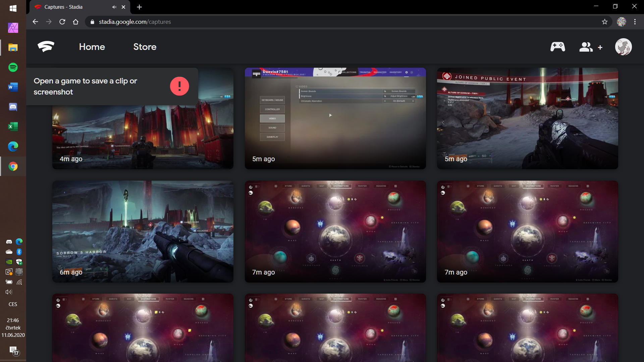Open Spotify from the taskbar
Image resolution: width=644 pixels, height=362 pixels.
point(13,67)
